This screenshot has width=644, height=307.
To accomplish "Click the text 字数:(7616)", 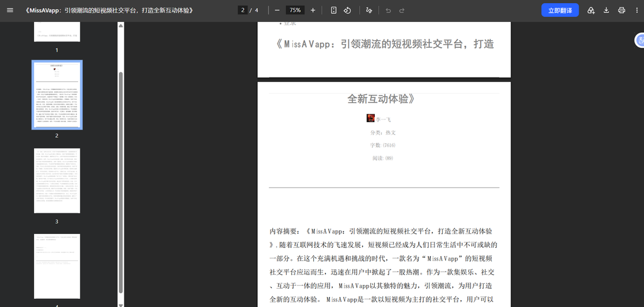I will click(x=383, y=145).
